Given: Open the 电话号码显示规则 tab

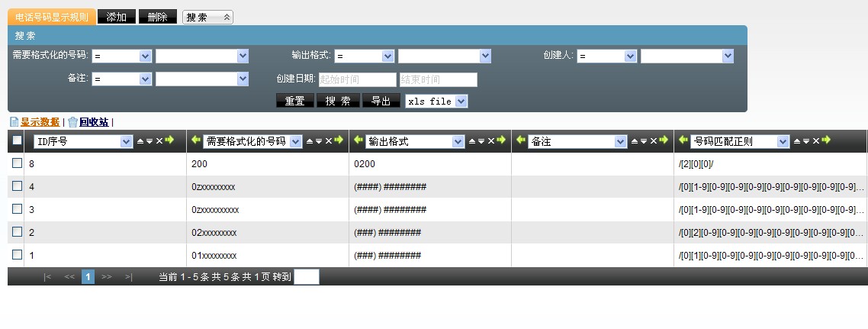Looking at the screenshot, I should coord(52,17).
